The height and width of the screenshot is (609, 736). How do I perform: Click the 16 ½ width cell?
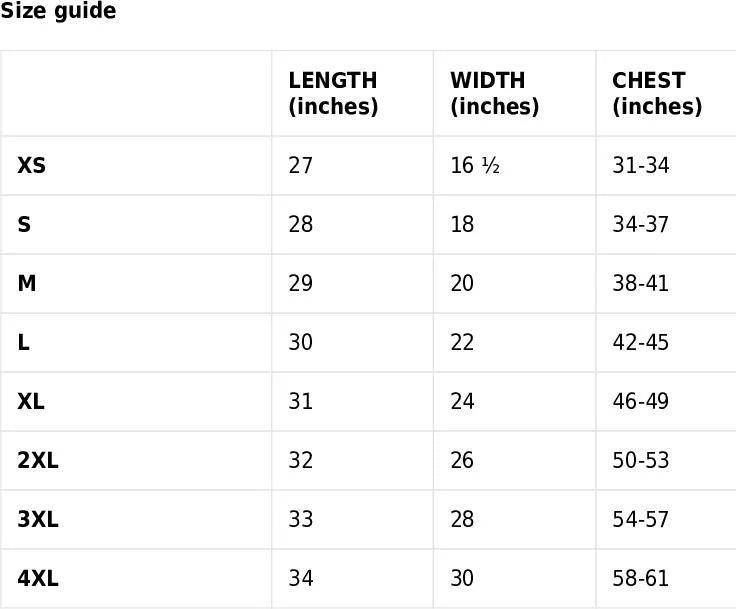[x=475, y=165]
